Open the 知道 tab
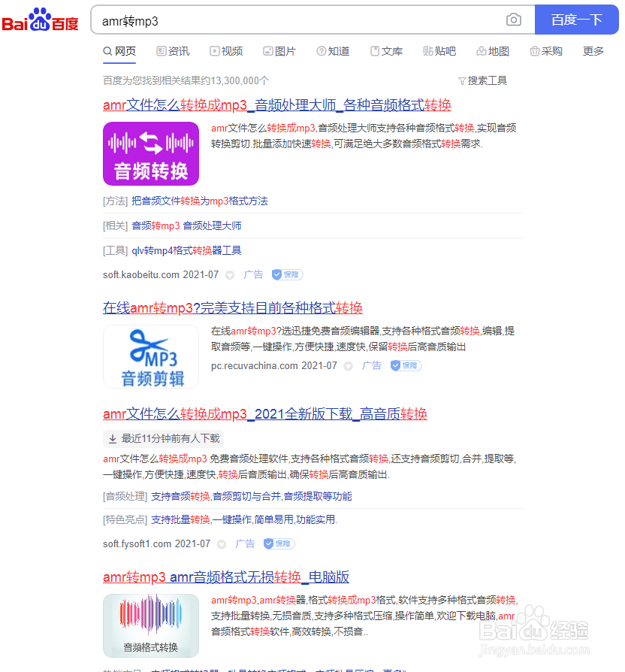The width and height of the screenshot is (625, 672). [333, 51]
